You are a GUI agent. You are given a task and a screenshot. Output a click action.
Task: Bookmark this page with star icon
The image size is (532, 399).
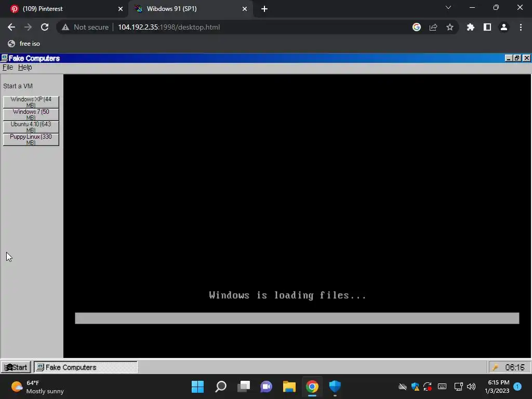(x=450, y=27)
